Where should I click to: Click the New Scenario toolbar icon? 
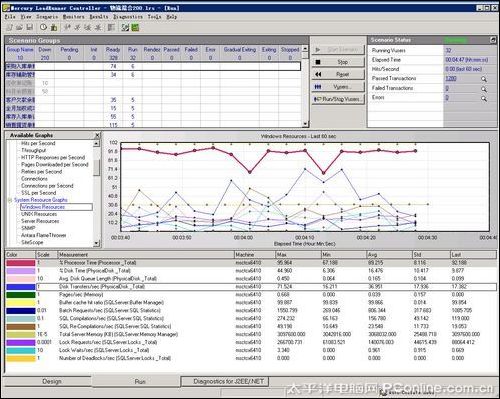[10, 27]
